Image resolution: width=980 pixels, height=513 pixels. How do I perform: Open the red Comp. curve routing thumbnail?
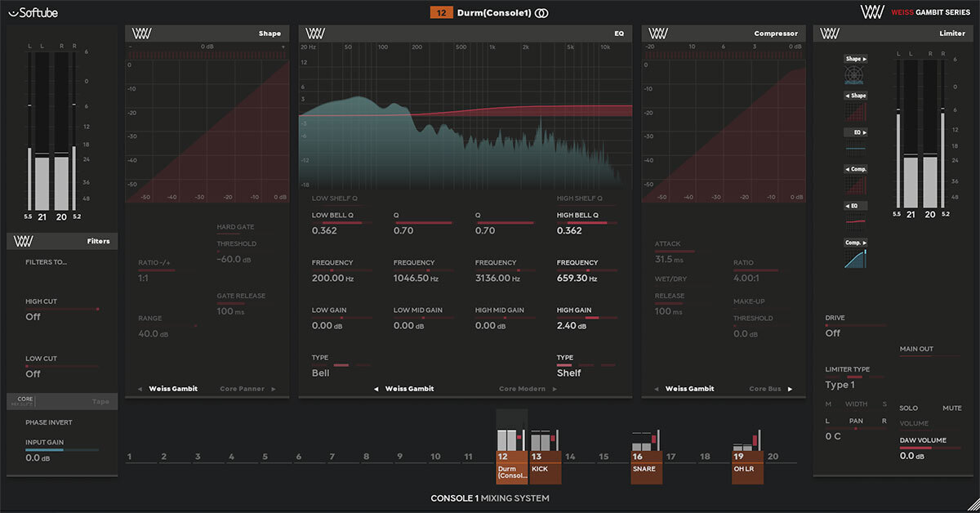click(855, 185)
